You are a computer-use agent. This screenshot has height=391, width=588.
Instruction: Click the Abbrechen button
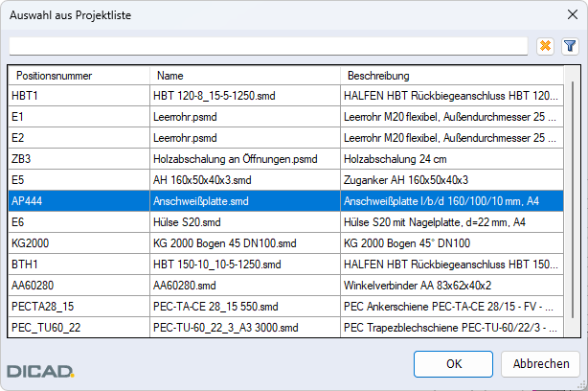541,364
